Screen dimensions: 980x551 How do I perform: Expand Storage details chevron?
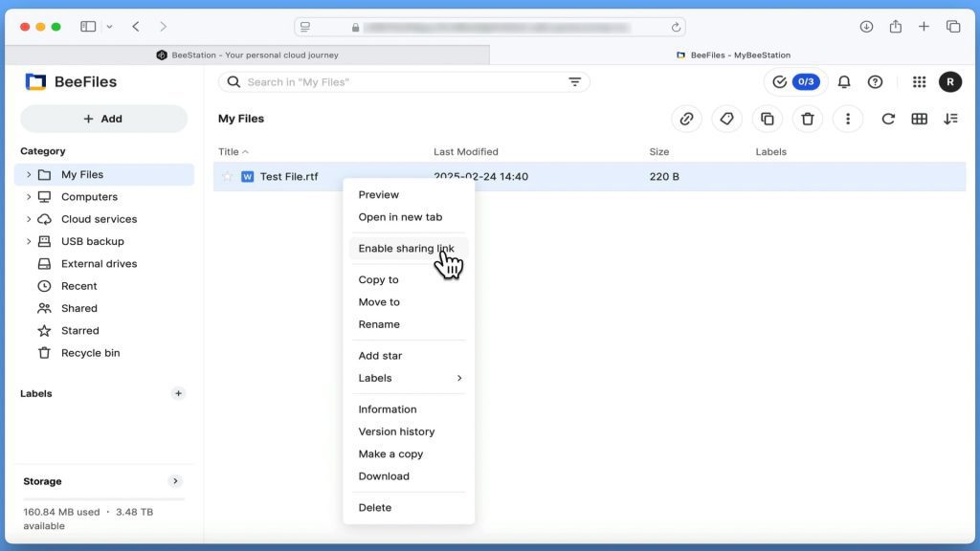click(175, 481)
